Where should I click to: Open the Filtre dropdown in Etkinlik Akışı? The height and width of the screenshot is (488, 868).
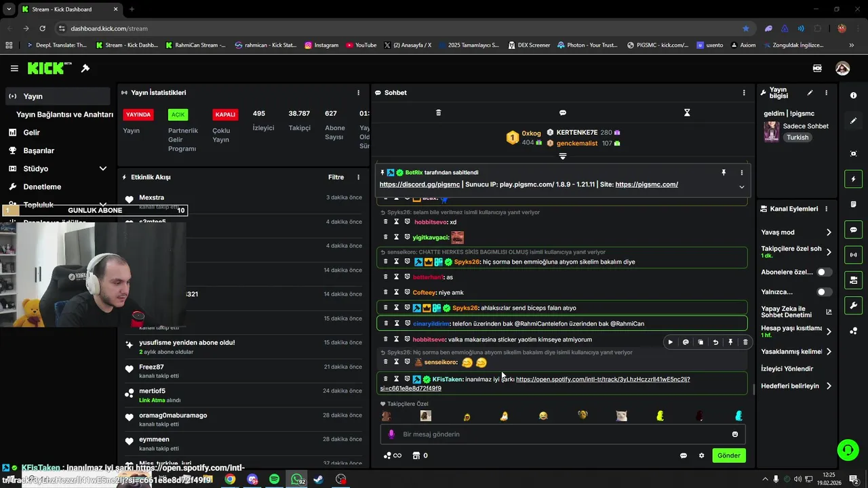[x=336, y=178]
